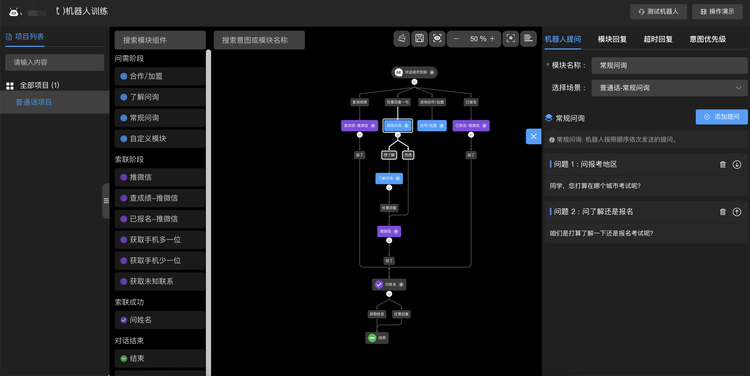Select the 获取未知联系 component
Screen dimensions: 750x376
160,281
